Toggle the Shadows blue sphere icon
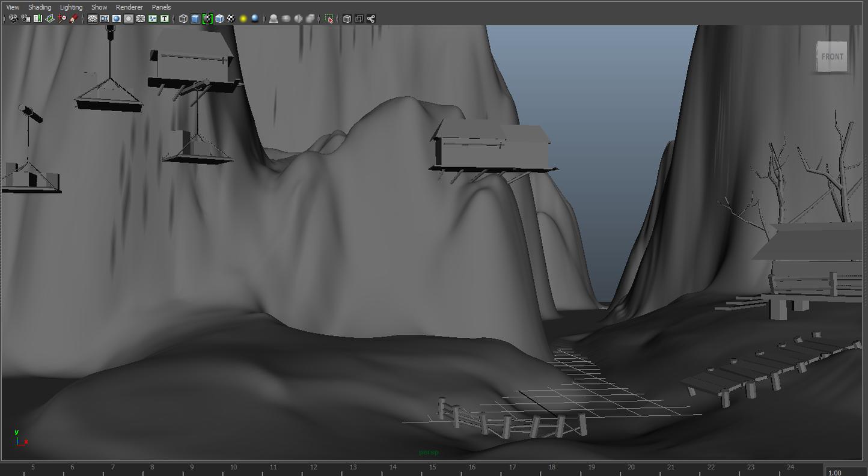Screen dimensions: 868x476 255,19
